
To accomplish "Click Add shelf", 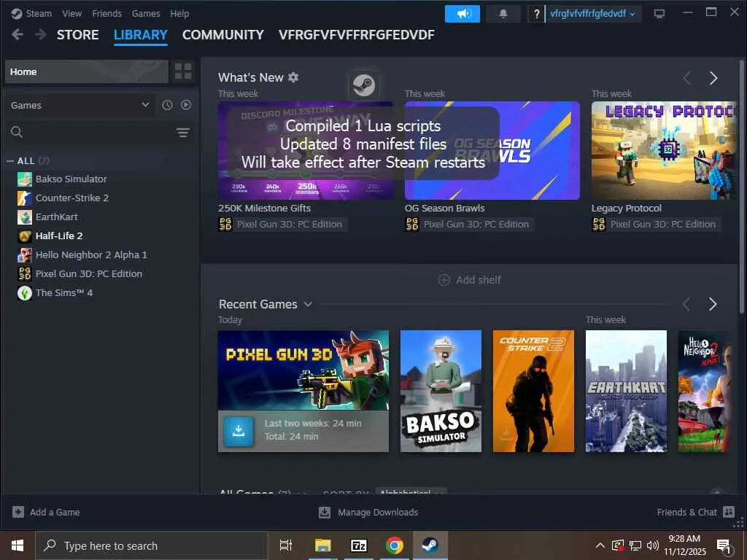I will pyautogui.click(x=470, y=280).
